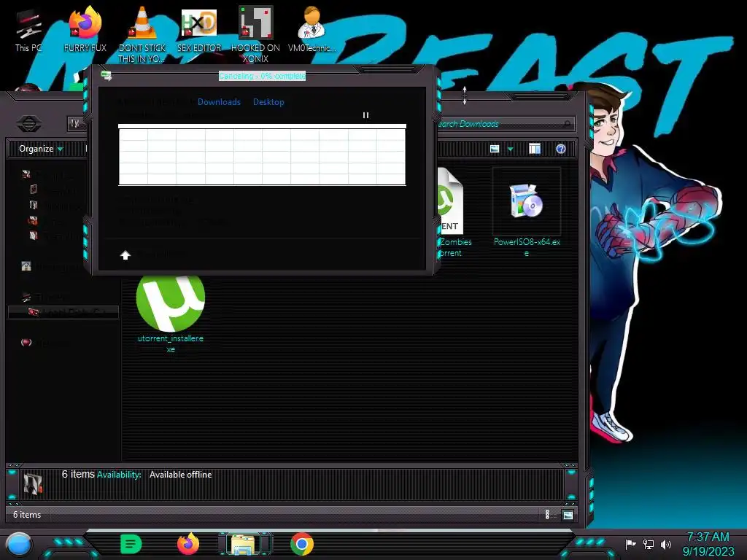The image size is (747, 560).
Task: Click the home icon in the navigation pane
Action: (26, 266)
